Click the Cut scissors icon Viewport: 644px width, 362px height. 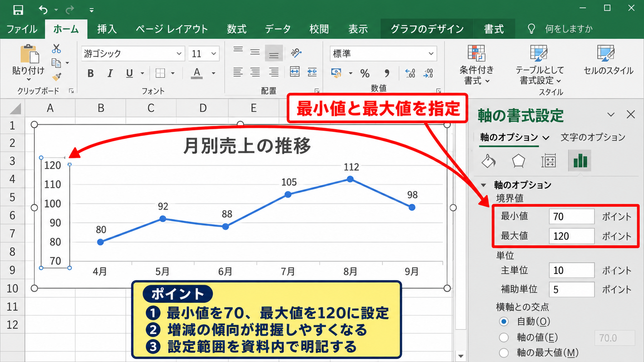57,48
